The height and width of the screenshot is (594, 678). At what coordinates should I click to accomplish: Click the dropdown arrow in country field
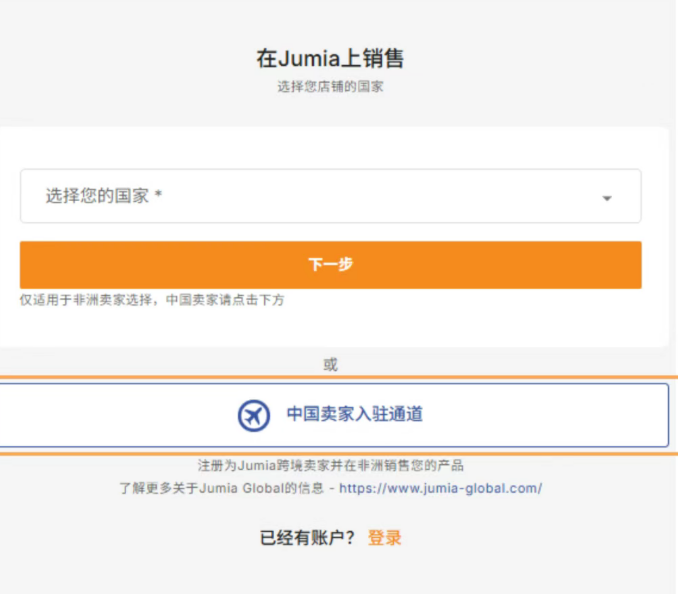coord(607,198)
